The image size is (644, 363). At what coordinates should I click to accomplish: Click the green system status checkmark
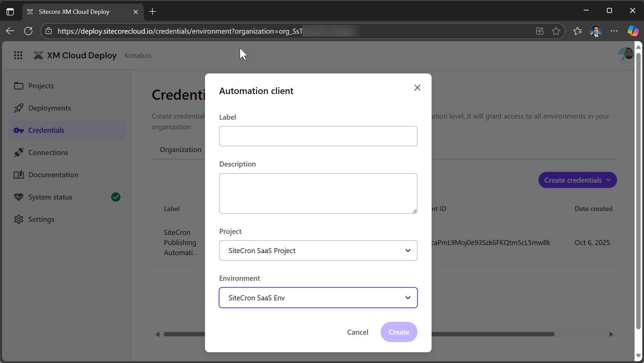(x=116, y=197)
